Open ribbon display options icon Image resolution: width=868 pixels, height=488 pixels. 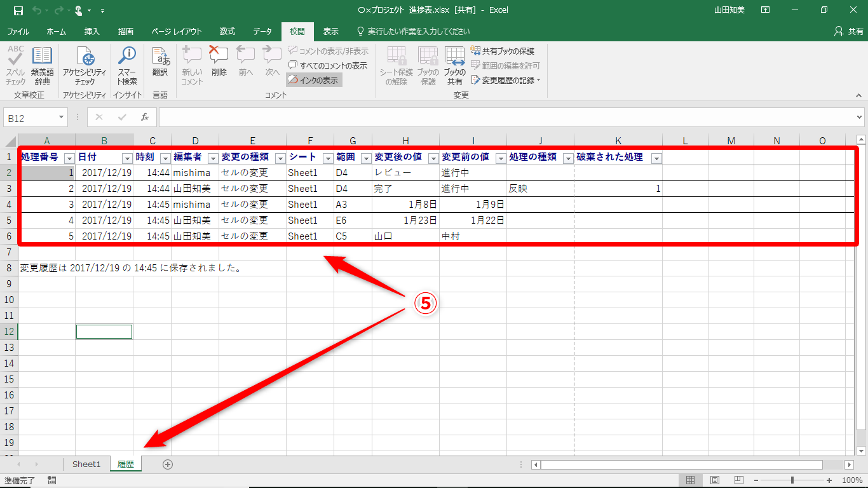pyautogui.click(x=766, y=10)
